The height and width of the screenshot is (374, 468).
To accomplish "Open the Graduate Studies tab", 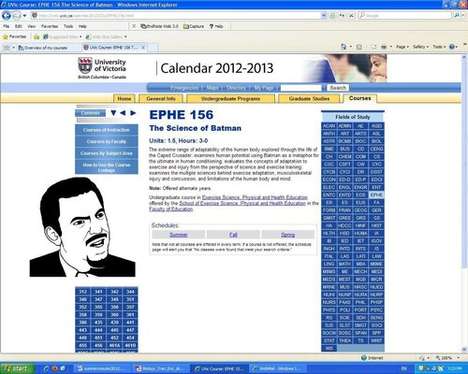I will (x=309, y=99).
